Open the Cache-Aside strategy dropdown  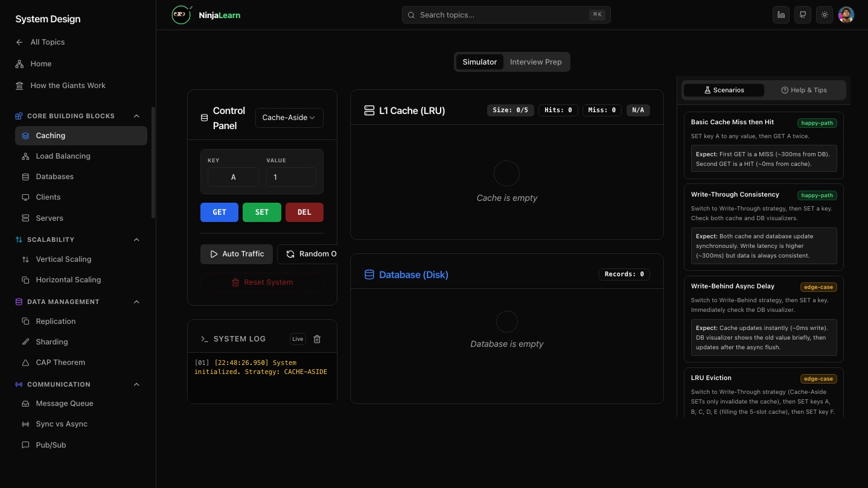289,118
